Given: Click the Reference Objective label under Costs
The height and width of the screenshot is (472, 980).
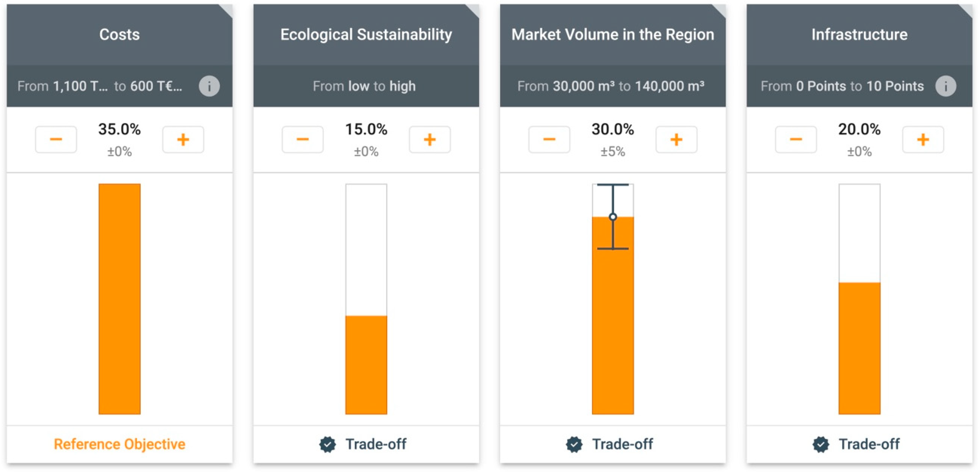Looking at the screenshot, I should point(119,444).
